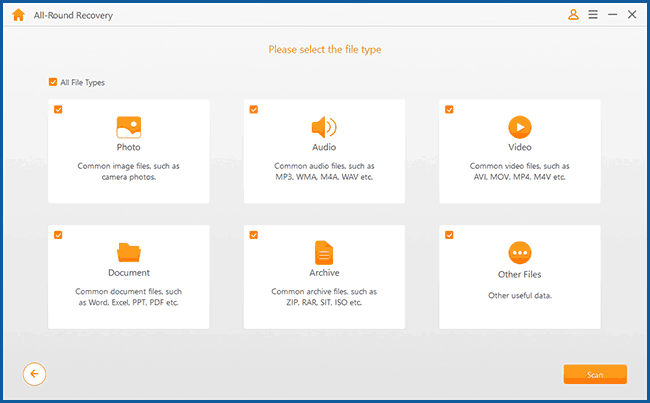Close the All-Round Recovery window
Viewport: 650px width, 403px height.
coord(633,15)
